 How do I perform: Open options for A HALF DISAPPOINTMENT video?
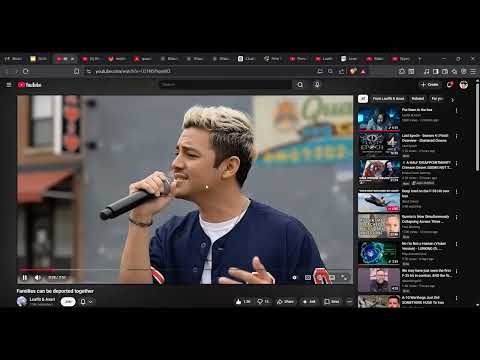(457, 163)
